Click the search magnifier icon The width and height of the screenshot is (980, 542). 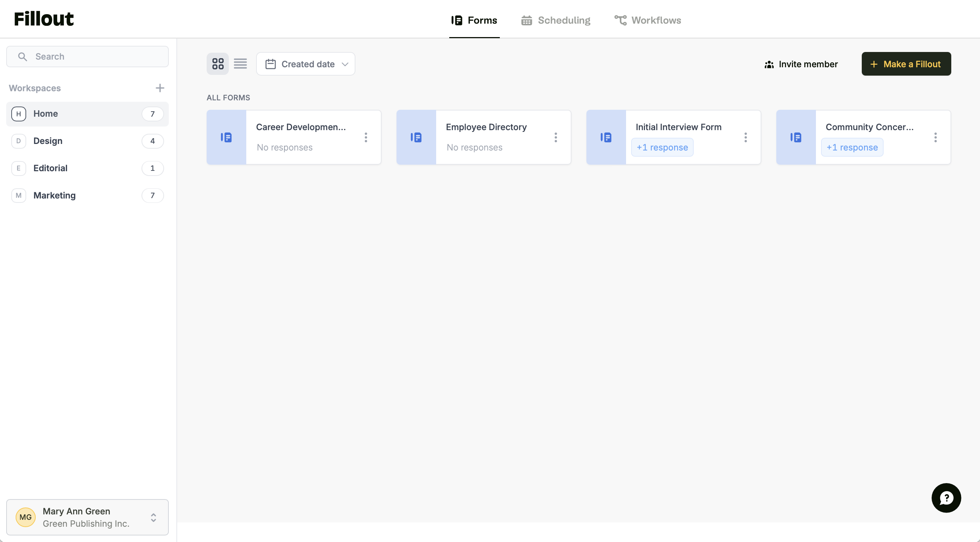coord(23,57)
